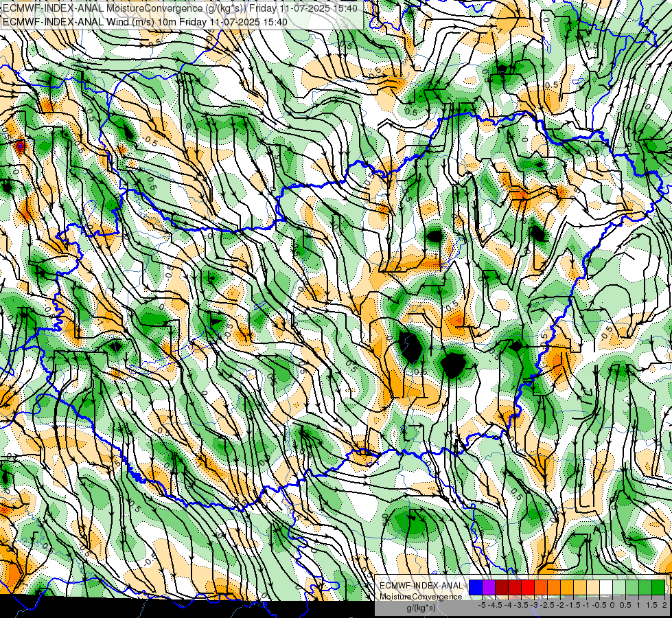The height and width of the screenshot is (618, 672).
Task: Click the white legend swatch
Action: 606,587
